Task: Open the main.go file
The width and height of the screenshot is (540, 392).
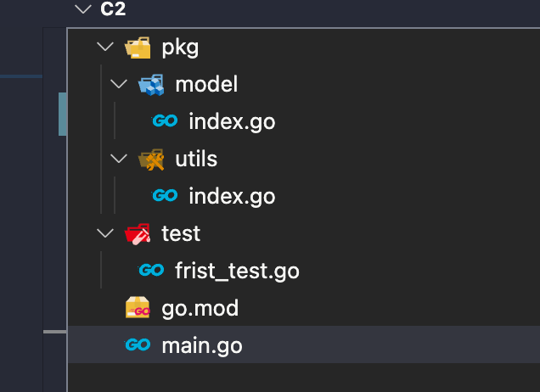Action: click(x=201, y=345)
